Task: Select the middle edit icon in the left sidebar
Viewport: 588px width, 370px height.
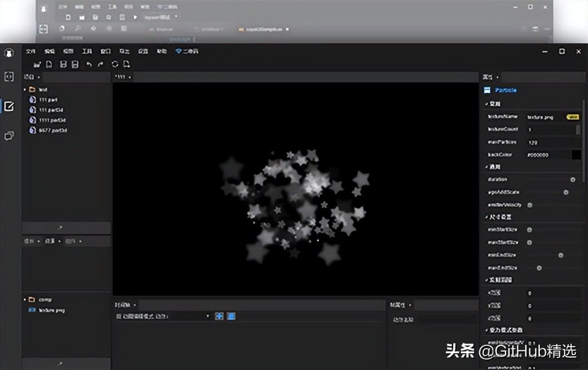Action: pyautogui.click(x=8, y=106)
